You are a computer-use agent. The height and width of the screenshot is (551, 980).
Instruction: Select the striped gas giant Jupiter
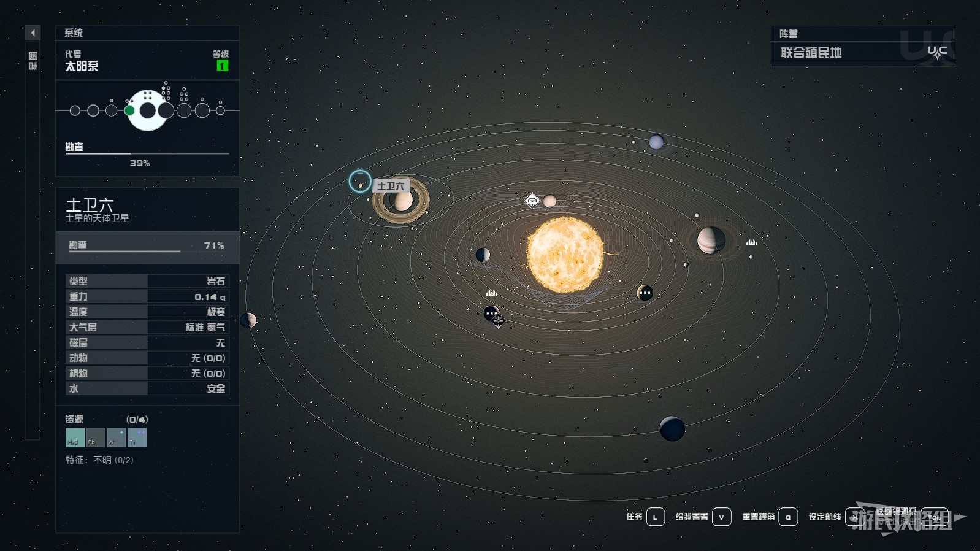pos(711,240)
